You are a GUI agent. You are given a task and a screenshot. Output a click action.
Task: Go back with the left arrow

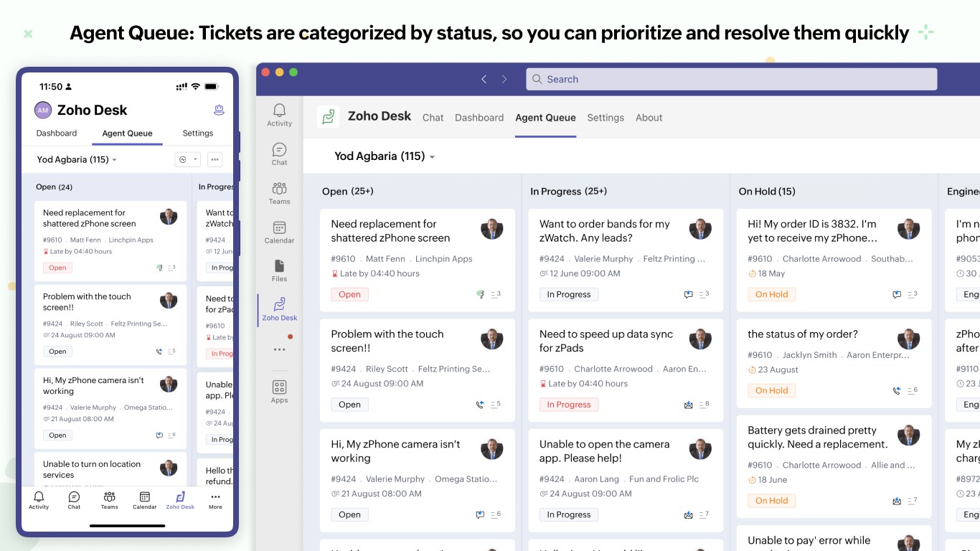tap(484, 79)
